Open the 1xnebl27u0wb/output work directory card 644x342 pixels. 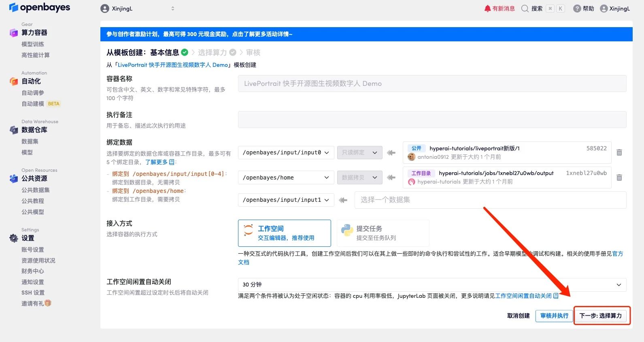click(x=507, y=177)
